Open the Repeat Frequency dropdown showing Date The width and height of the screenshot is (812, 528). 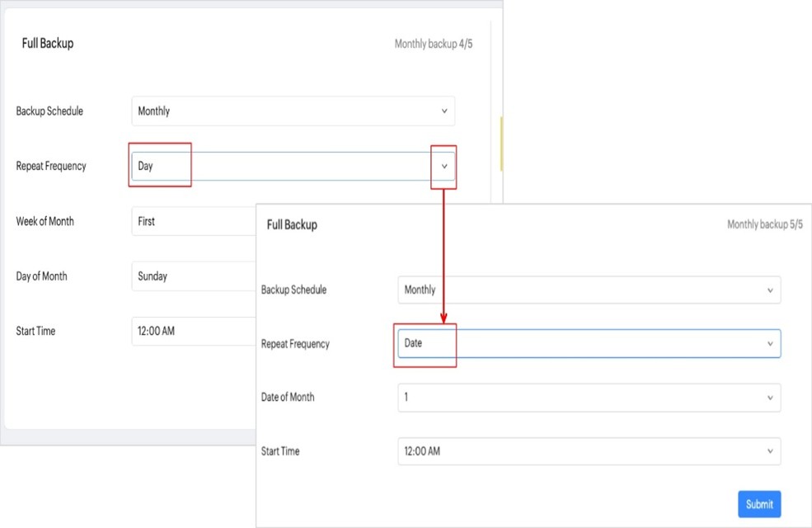pyautogui.click(x=577, y=344)
